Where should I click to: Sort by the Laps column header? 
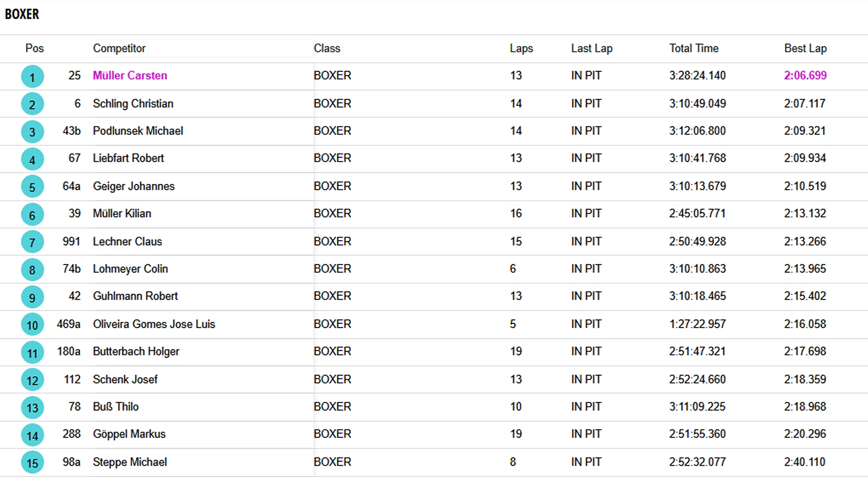[521, 49]
